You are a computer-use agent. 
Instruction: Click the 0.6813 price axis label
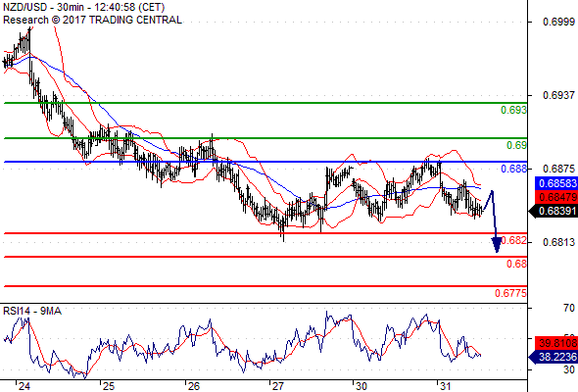[558, 242]
